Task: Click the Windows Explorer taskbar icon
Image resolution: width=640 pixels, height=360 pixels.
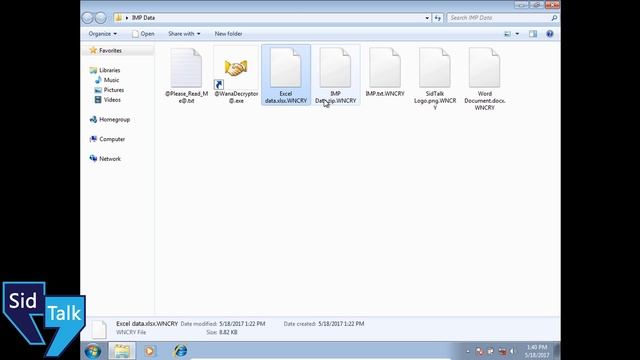Action: tap(122, 351)
